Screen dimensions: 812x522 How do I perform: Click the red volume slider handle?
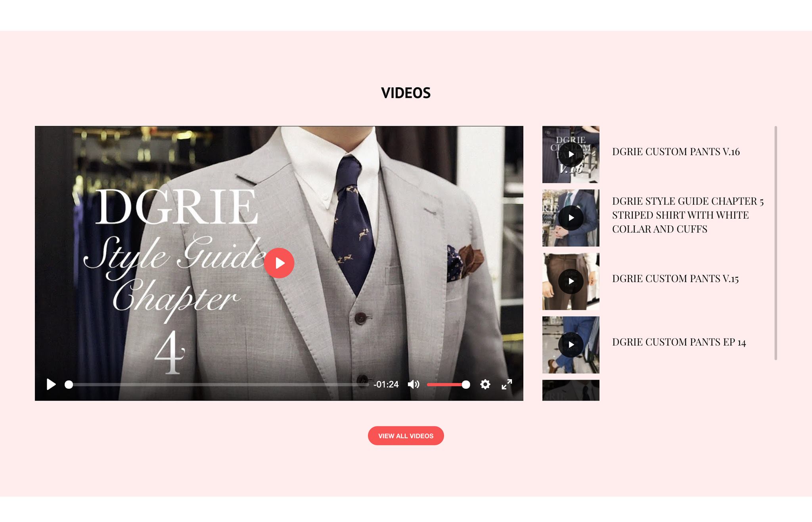coord(466,384)
